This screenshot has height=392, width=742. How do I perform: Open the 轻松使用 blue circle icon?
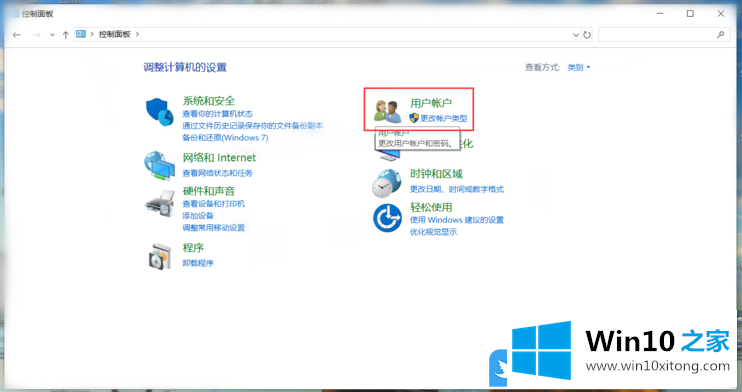click(387, 218)
